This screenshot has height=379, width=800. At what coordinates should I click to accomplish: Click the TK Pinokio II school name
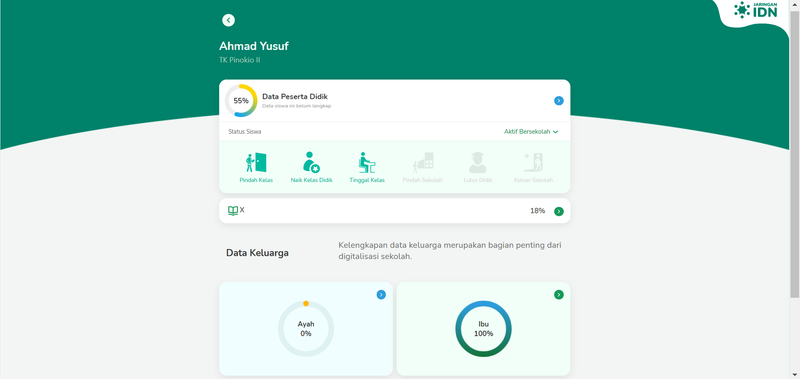(x=239, y=60)
